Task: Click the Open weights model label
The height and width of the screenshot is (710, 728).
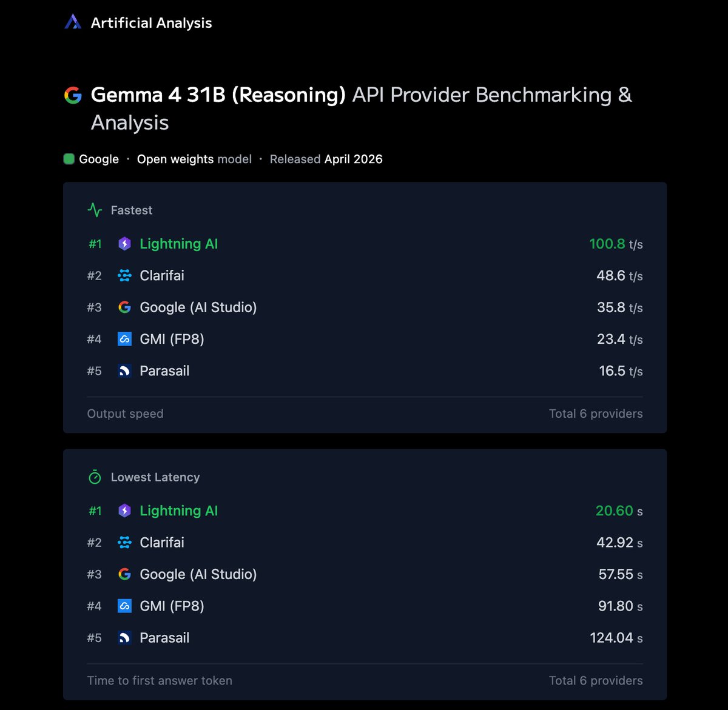Action: click(x=194, y=159)
